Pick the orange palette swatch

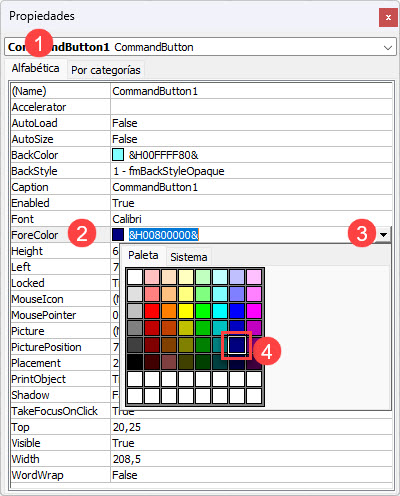[x=169, y=311]
